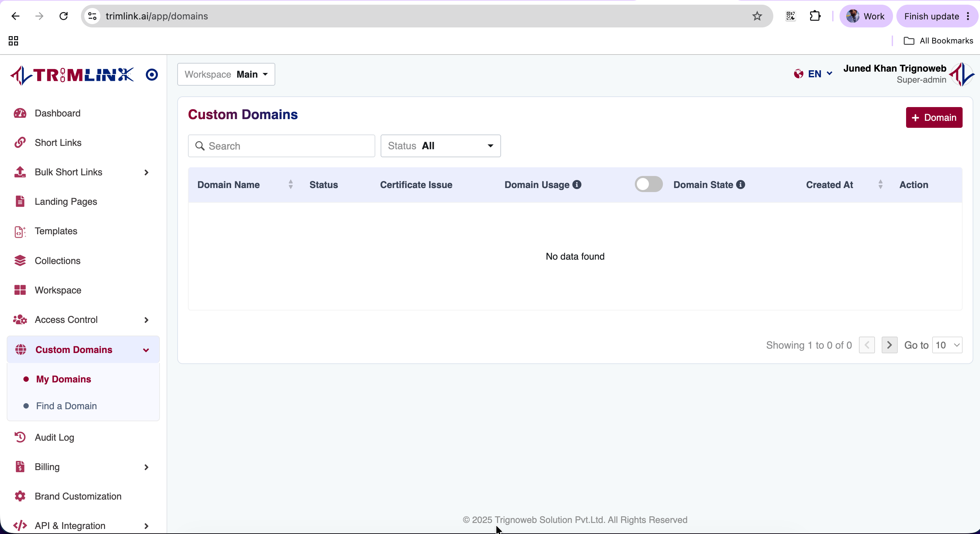Open Collections menu item
980x534 pixels.
coord(58,261)
